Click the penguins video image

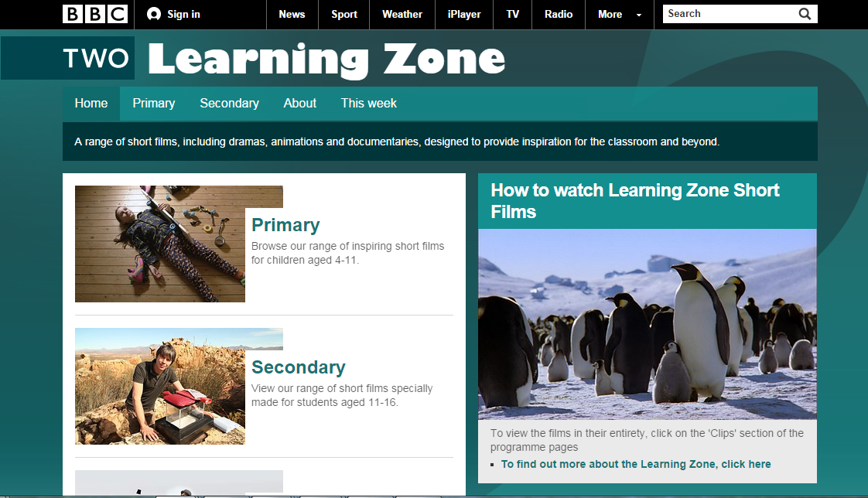coord(647,324)
